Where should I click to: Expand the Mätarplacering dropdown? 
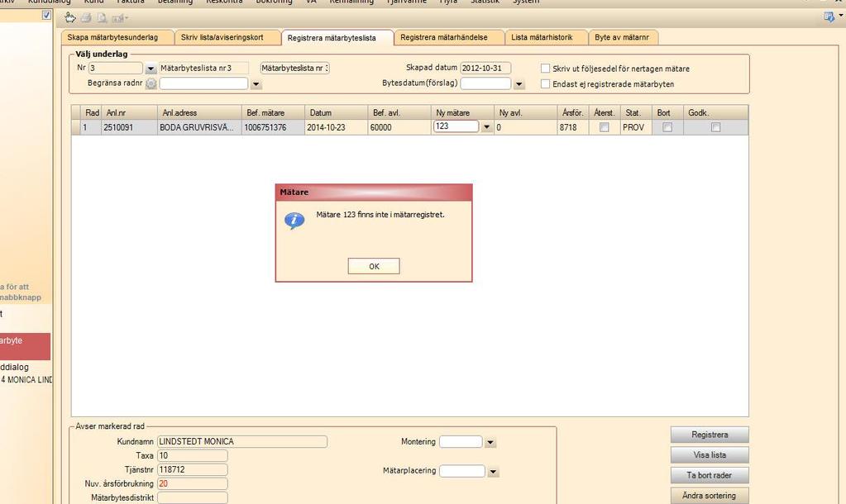[493, 473]
